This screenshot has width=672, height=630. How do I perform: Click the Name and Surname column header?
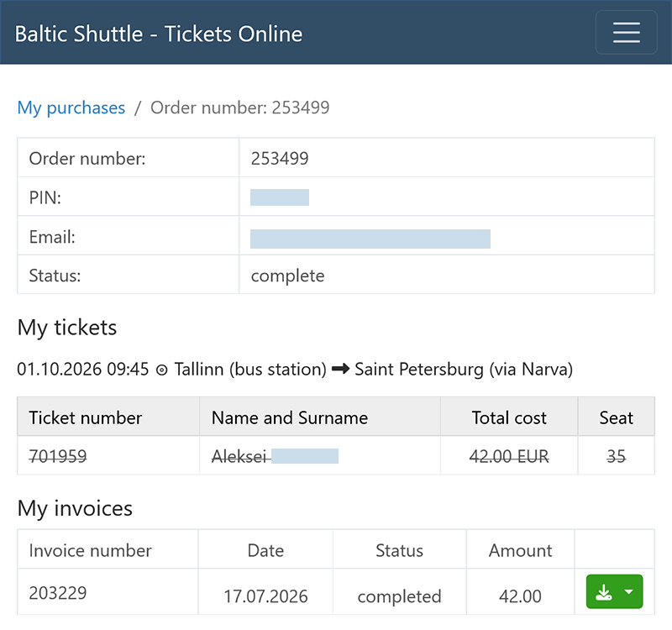coord(290,417)
